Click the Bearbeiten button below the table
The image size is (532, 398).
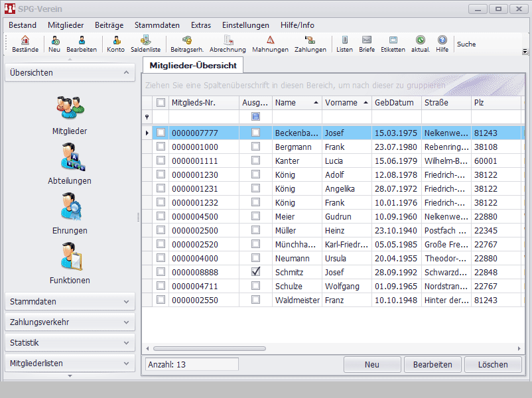pos(432,364)
